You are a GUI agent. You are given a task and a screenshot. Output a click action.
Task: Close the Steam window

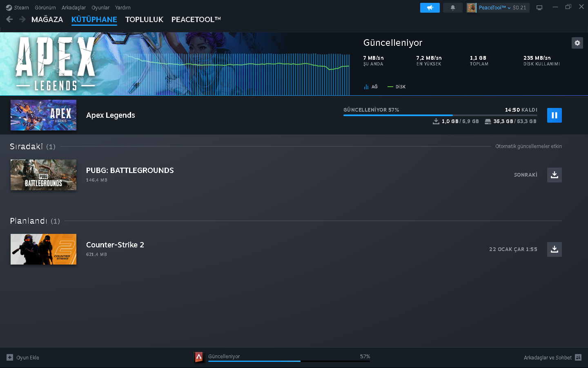pos(581,7)
